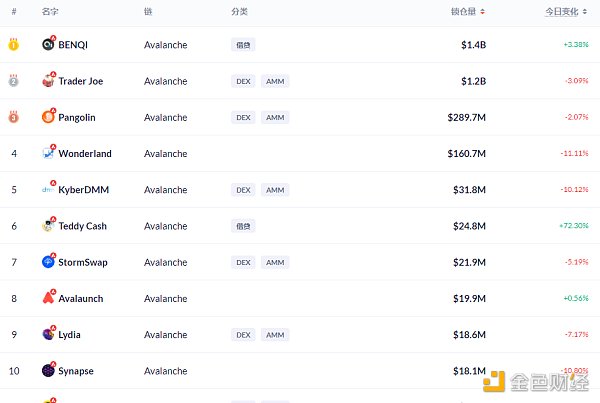Click the AMM tag on Pangolin row
This screenshot has height=403, width=600.
(275, 117)
